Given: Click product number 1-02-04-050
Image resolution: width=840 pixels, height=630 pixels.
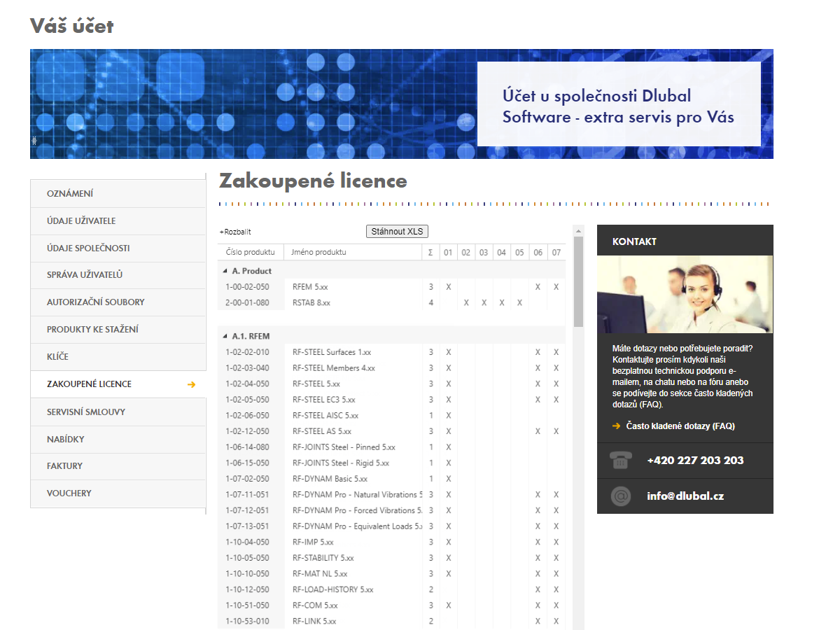Looking at the screenshot, I should (247, 384).
